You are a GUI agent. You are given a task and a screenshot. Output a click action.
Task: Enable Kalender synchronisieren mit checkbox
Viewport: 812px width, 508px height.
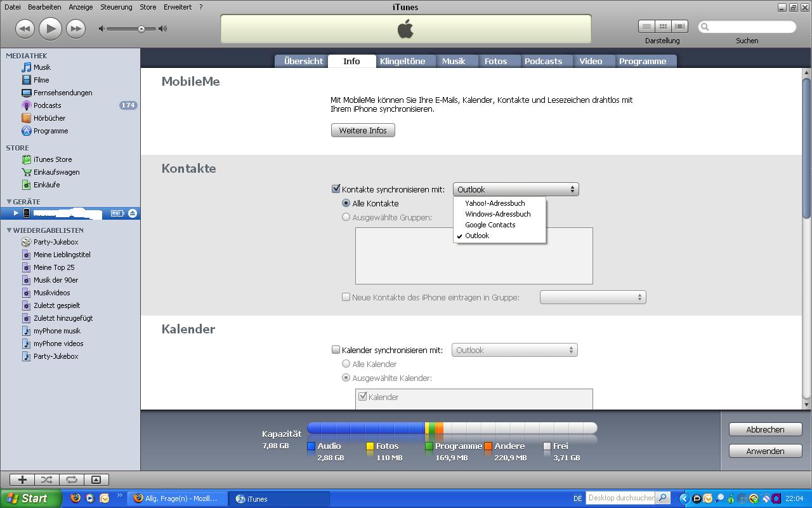click(x=336, y=350)
